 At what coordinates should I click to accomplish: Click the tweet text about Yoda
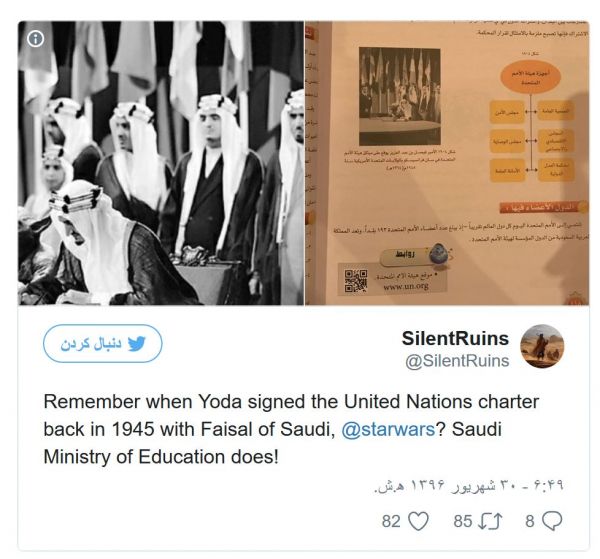coord(291,429)
